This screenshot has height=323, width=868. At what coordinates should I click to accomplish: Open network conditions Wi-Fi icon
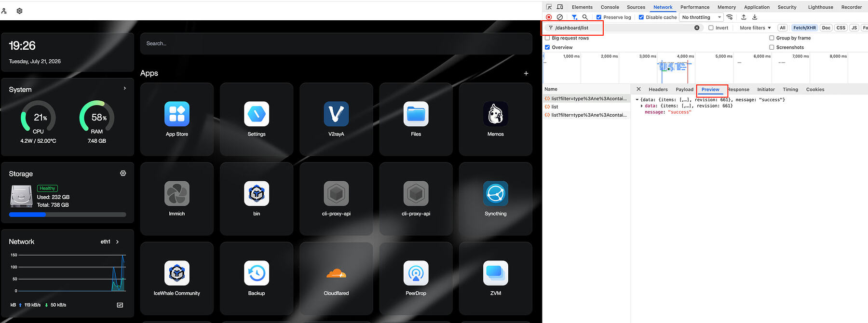click(x=730, y=17)
